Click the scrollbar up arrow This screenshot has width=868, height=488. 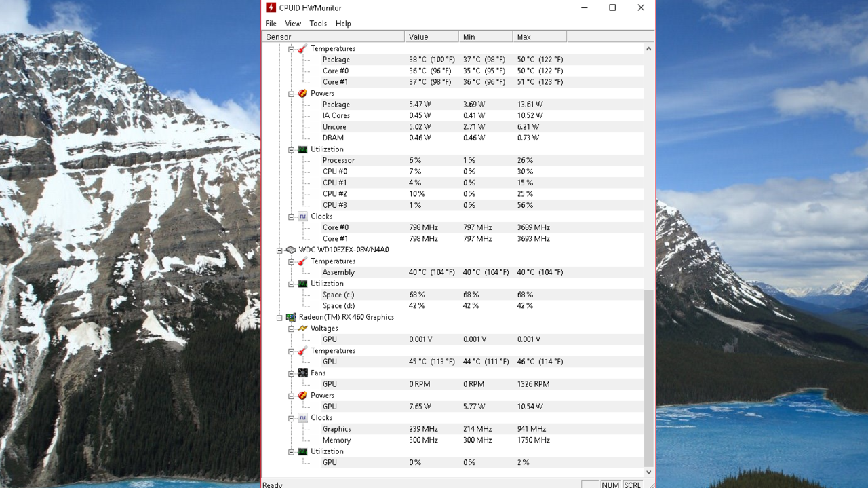coord(649,49)
